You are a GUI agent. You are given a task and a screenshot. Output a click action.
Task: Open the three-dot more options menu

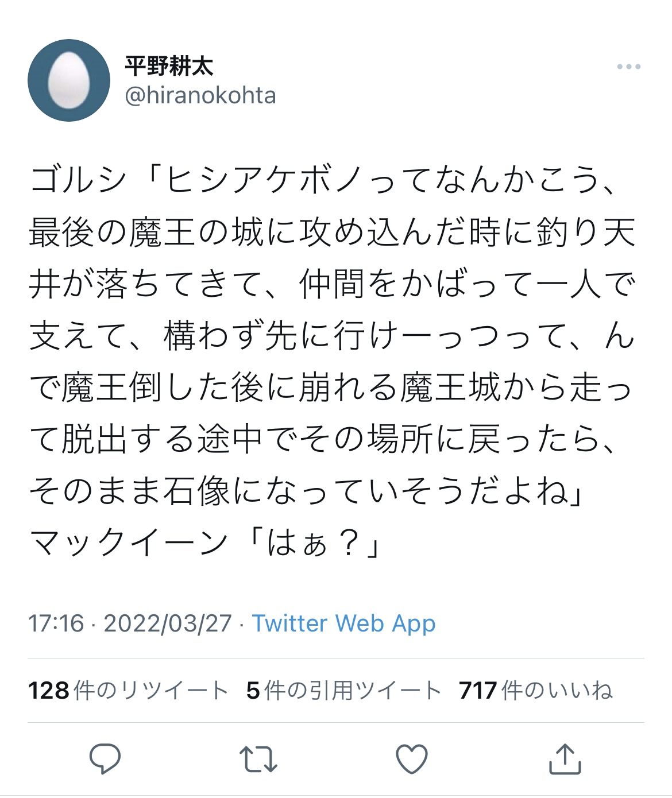[x=628, y=67]
